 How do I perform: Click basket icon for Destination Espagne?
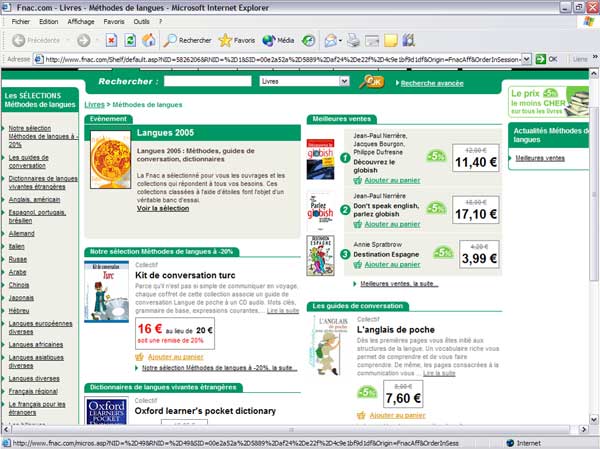click(357, 265)
